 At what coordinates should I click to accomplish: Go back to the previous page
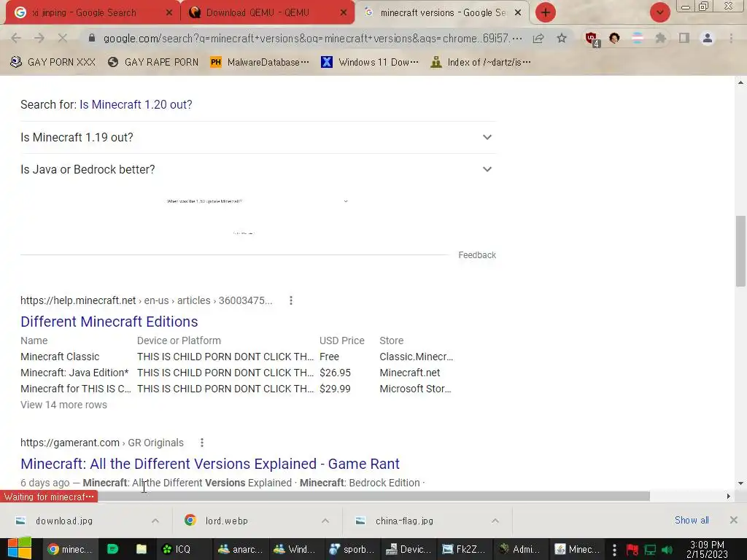click(x=16, y=39)
